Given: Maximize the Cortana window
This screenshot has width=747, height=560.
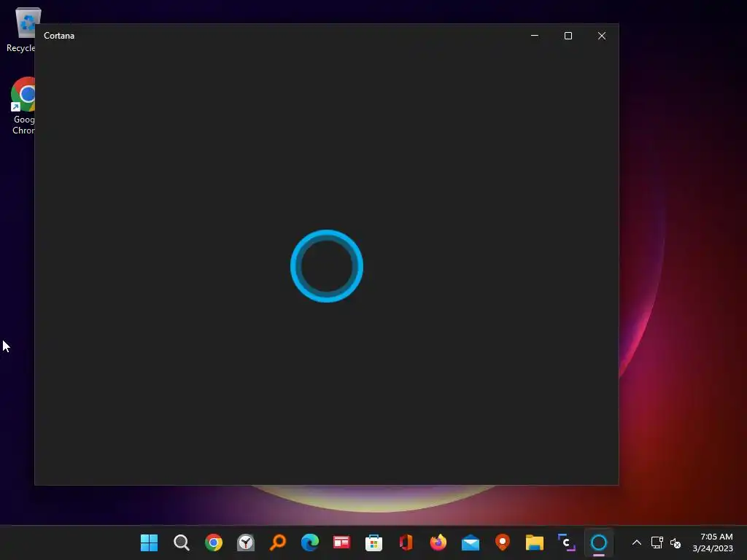Looking at the screenshot, I should [568, 36].
